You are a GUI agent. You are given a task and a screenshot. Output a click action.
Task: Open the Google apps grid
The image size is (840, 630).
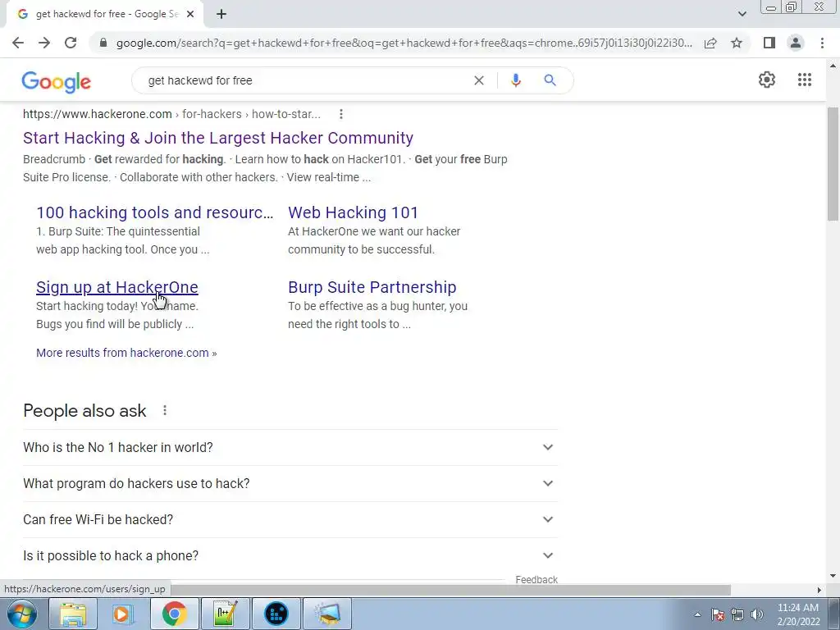pyautogui.click(x=804, y=80)
